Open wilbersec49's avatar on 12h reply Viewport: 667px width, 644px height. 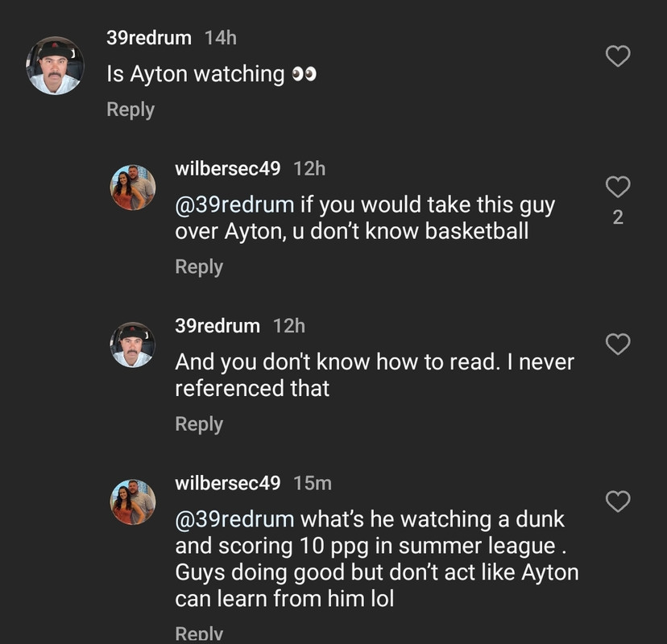click(x=132, y=188)
